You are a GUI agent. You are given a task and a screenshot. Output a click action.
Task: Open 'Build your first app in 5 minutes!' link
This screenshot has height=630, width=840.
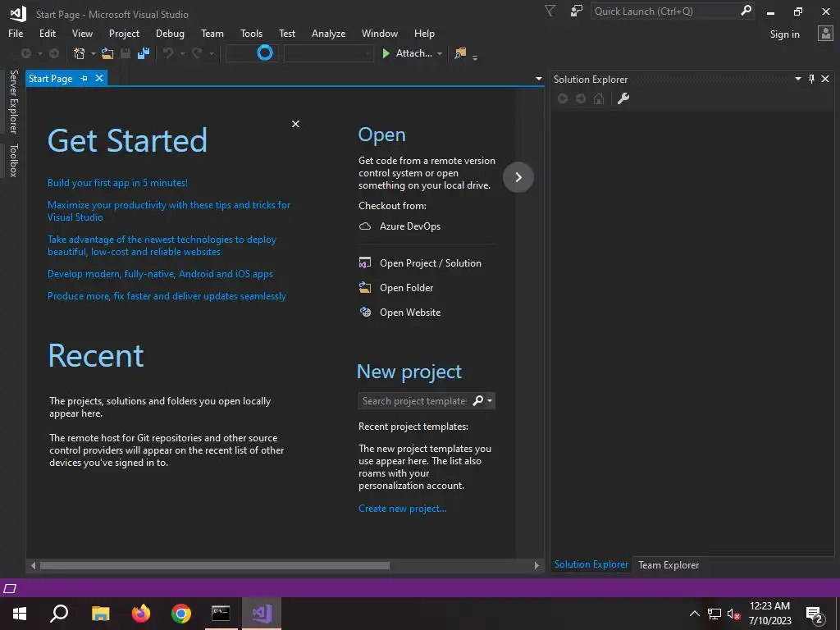[117, 183]
